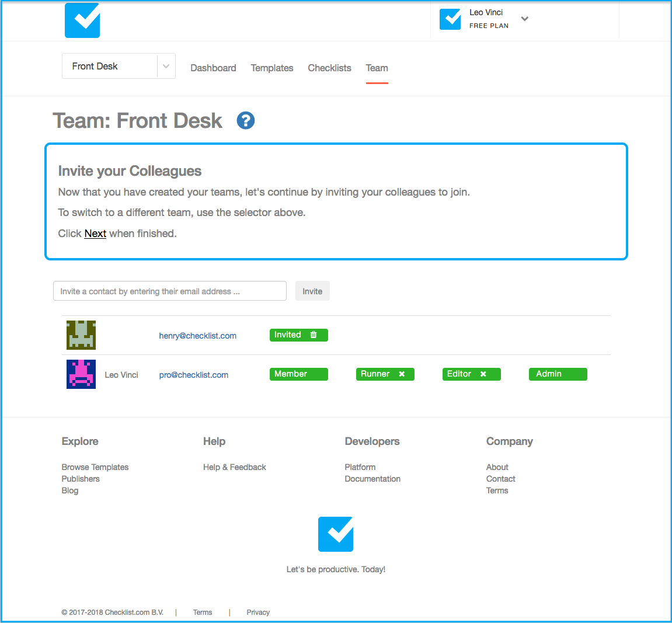Expand the Leo Vinci account menu chevron
This screenshot has height=623, width=672.
[524, 19]
